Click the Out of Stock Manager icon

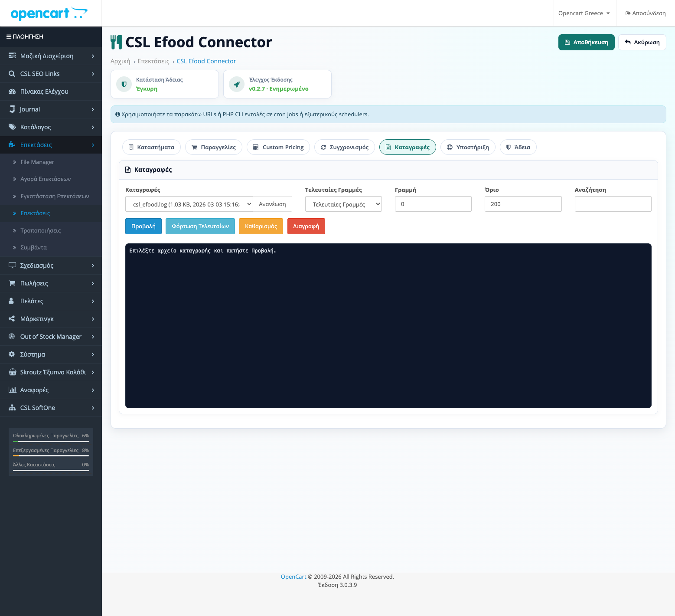coord(12,337)
